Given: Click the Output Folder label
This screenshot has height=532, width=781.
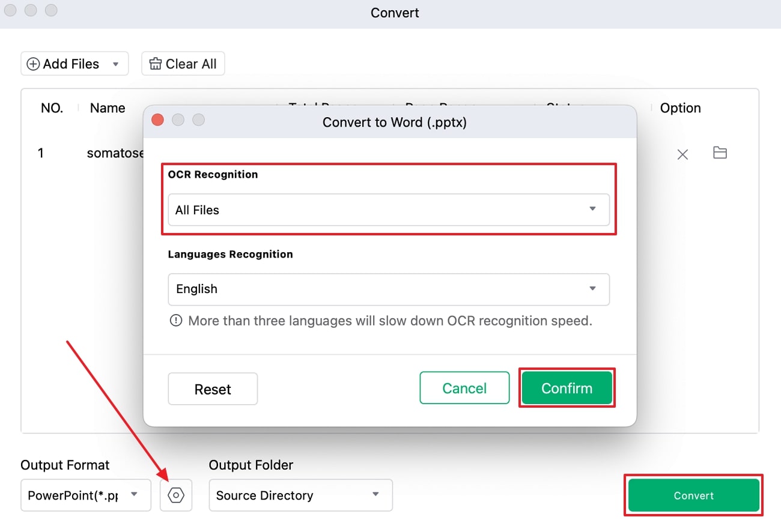Looking at the screenshot, I should (251, 465).
